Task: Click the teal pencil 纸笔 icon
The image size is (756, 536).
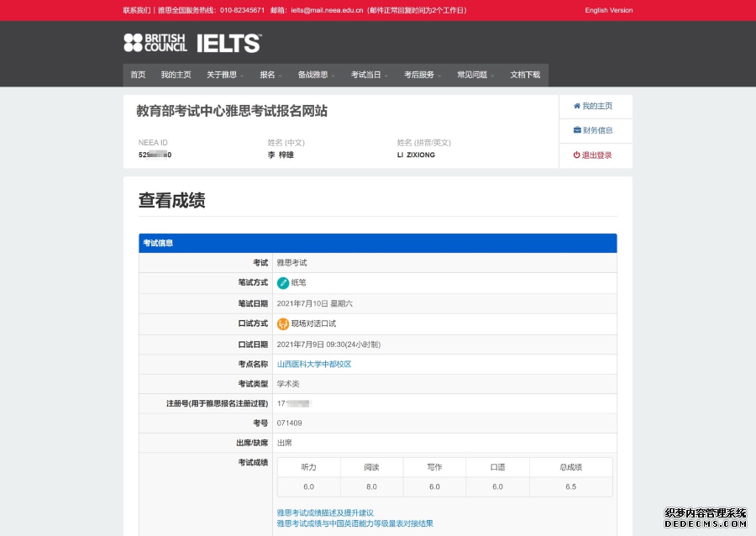Action: click(x=283, y=283)
